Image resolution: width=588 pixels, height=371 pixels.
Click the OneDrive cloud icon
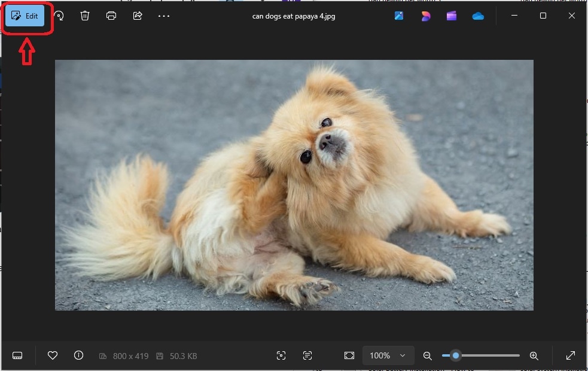point(478,16)
